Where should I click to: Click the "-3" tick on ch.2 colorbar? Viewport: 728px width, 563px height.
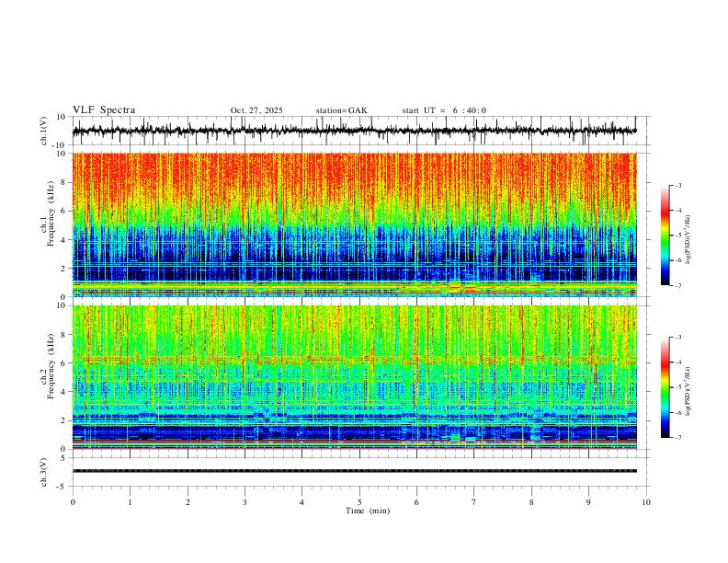click(x=678, y=338)
